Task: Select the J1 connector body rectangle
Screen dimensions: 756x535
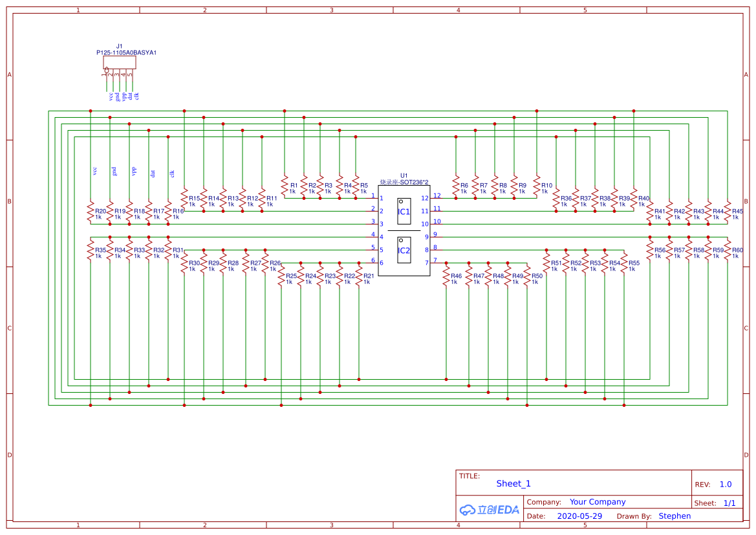Action: (120, 62)
